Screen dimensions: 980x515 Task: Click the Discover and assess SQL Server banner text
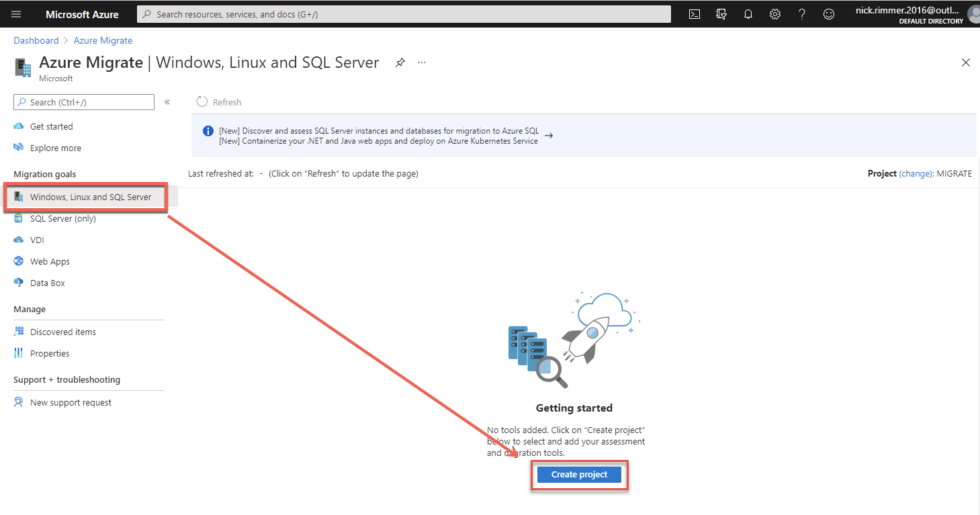pos(379,131)
